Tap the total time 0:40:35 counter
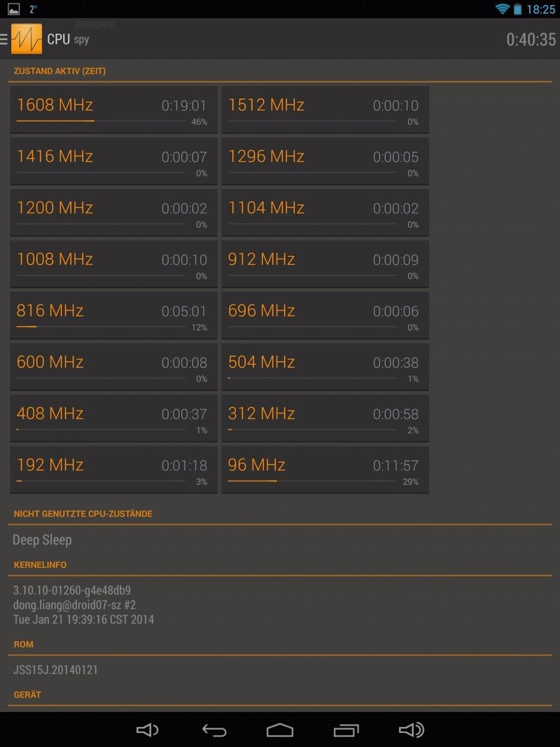Screen dimensions: 560x747 click(x=530, y=39)
